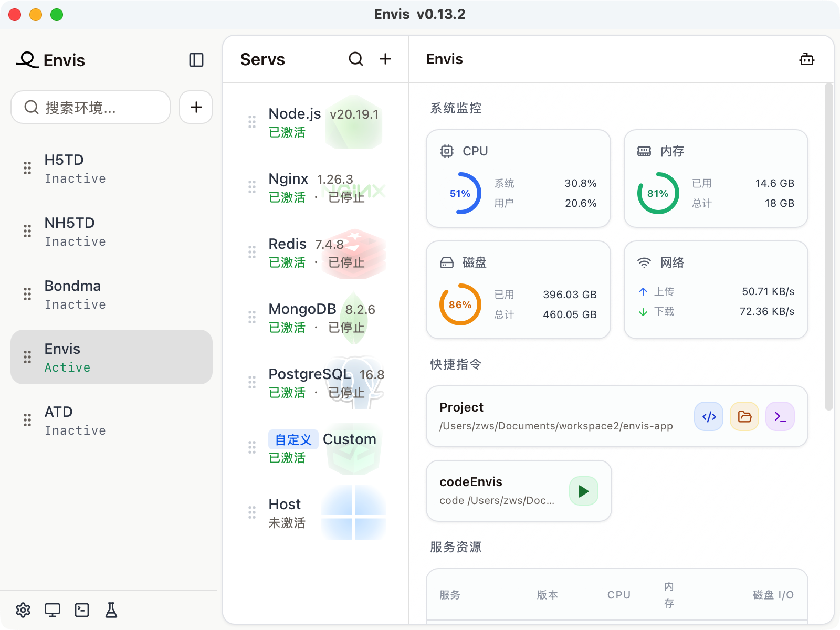Select the ATD environment
The image size is (840, 630).
[111, 420]
